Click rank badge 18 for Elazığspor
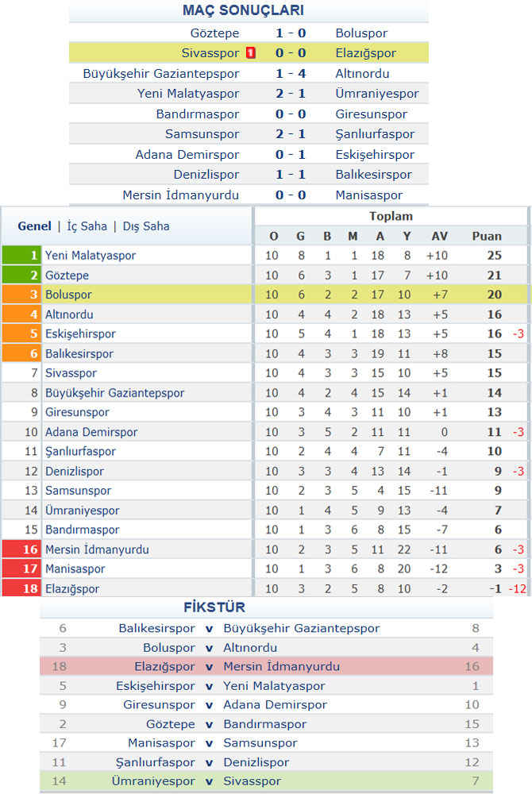Screen dimensions: 532x794 tap(21, 588)
